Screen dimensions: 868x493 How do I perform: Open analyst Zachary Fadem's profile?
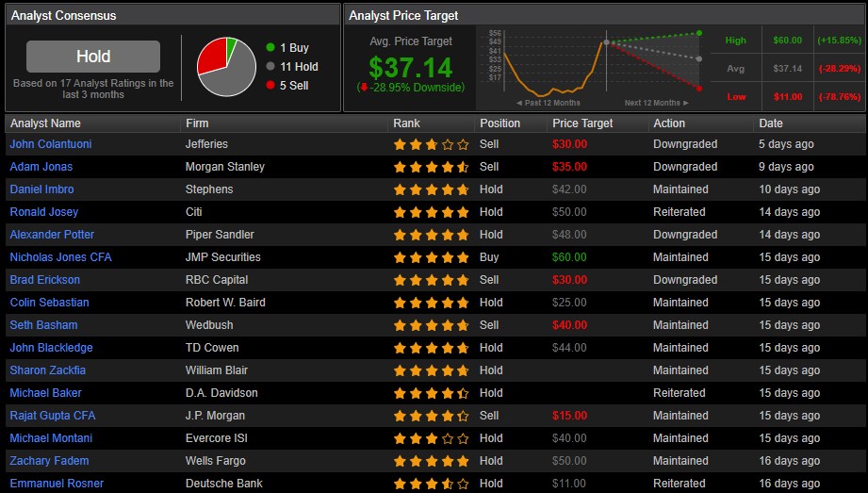[49, 461]
